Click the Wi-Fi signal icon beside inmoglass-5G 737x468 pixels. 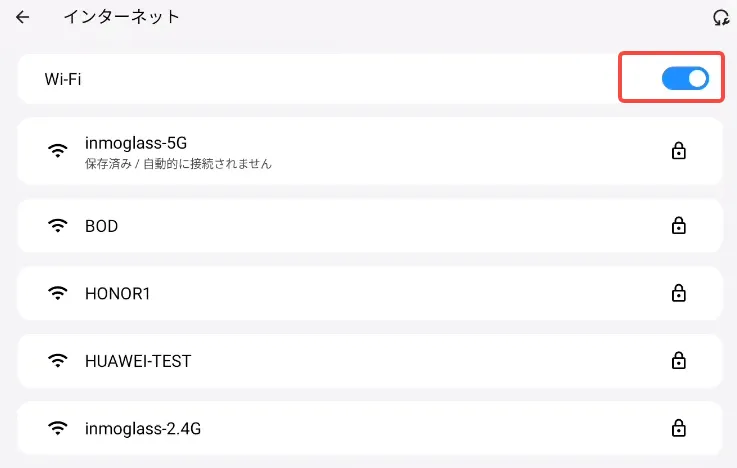point(58,151)
